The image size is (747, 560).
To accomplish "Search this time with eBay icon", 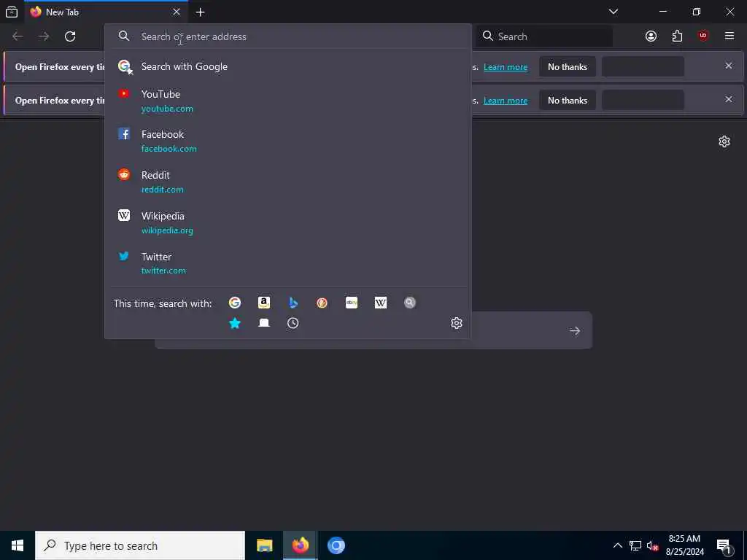I will pyautogui.click(x=352, y=303).
